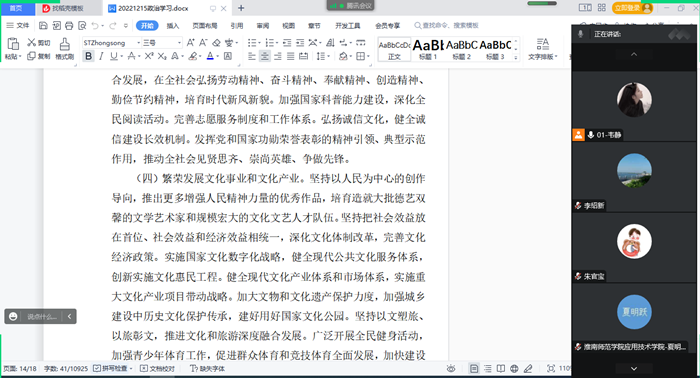
Task: Click the 立即登录 login button
Action: (x=633, y=8)
